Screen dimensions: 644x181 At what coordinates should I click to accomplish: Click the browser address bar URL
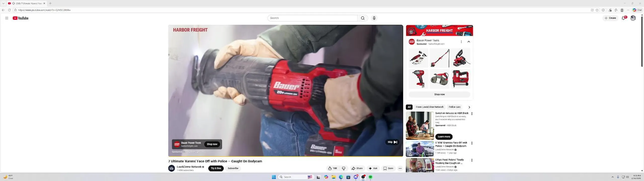(44, 10)
